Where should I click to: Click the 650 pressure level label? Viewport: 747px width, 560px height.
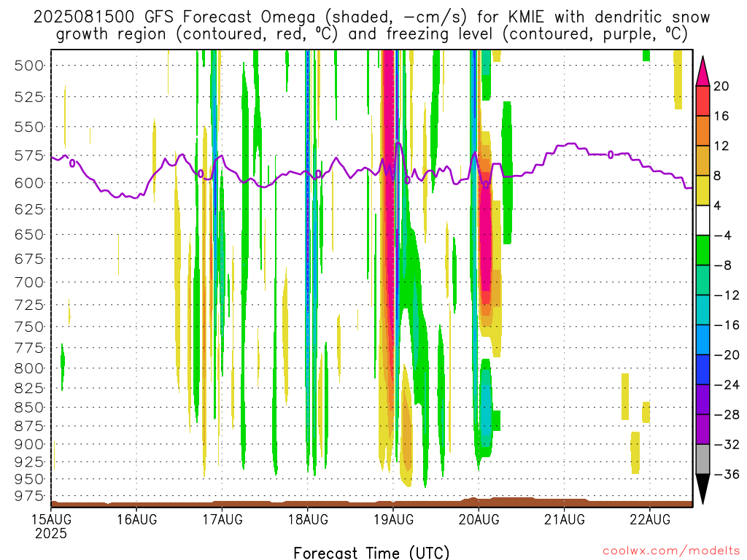coord(29,235)
